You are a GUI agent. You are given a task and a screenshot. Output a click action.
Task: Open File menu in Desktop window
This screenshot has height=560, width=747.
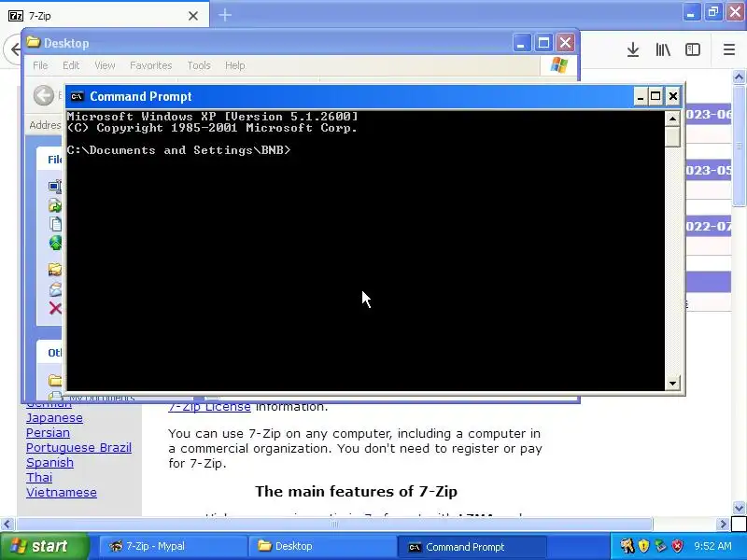(40, 65)
